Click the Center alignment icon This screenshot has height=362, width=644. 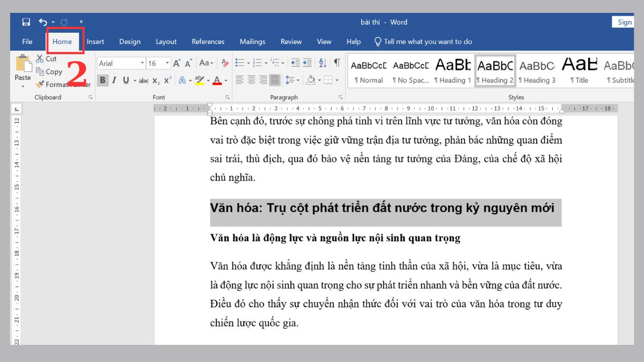point(251,80)
